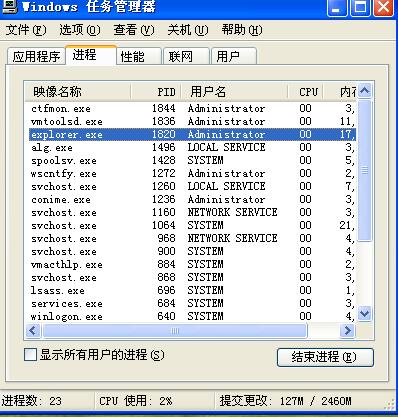Click CPU 使用: 2% in status bar
398x417 pixels.
136,401
